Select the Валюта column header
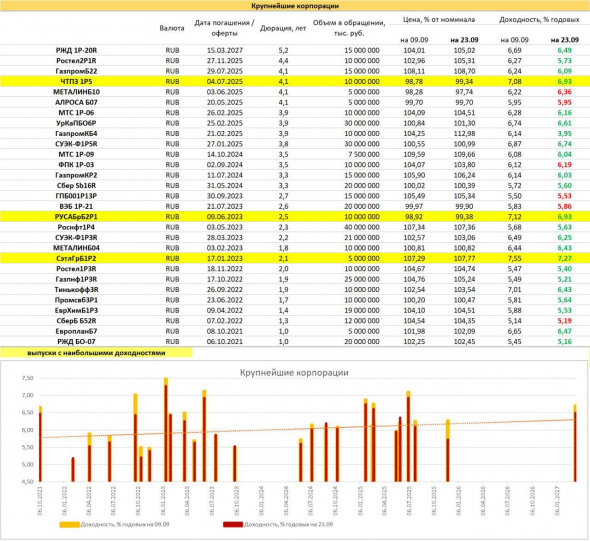This screenshot has height=541, width=590. pyautogui.click(x=172, y=29)
